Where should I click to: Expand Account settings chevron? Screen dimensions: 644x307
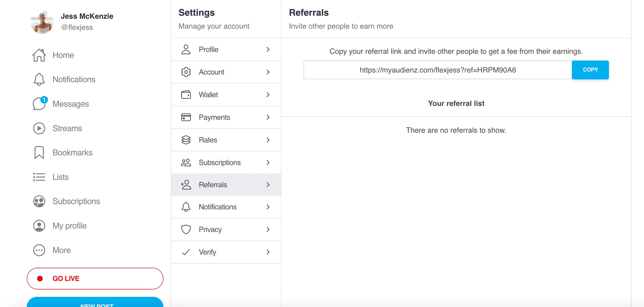point(268,72)
